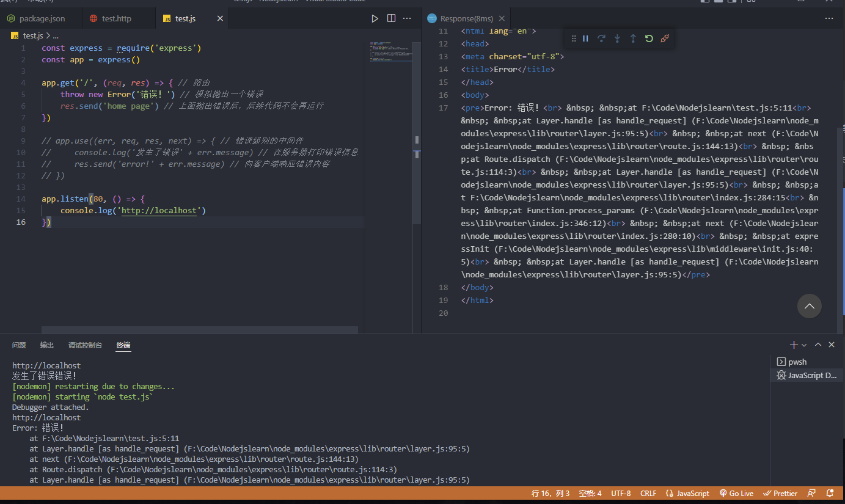
Task: Click the Response tab globe icon
Action: tap(432, 19)
